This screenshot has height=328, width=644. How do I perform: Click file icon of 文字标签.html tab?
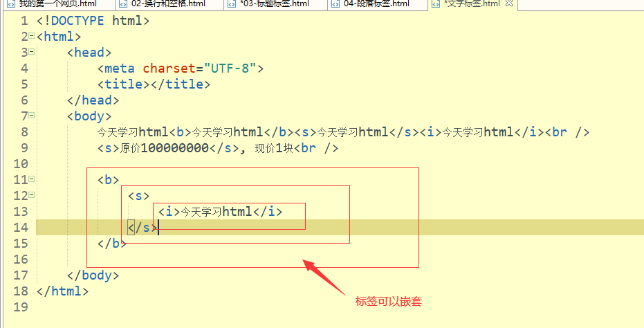click(x=435, y=4)
